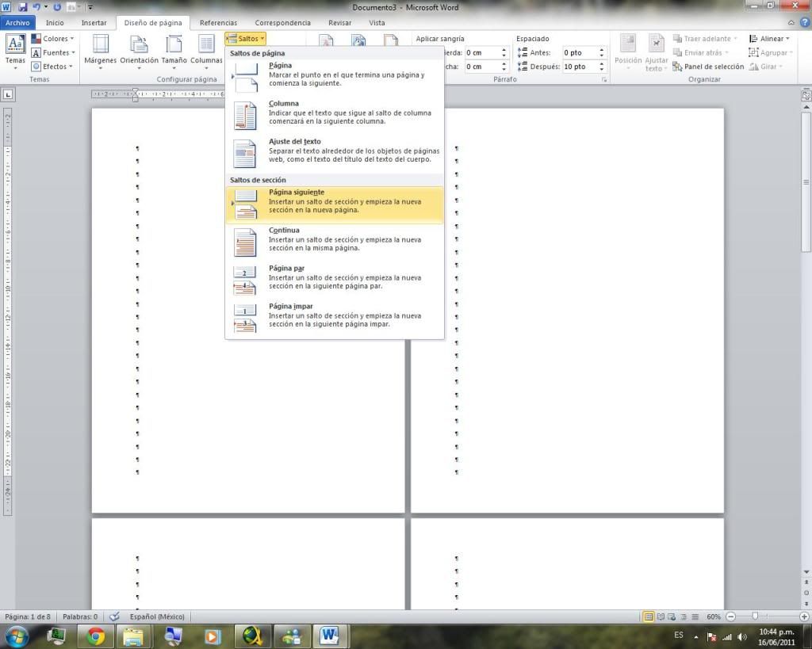Click the proofing check status icon

tap(114, 617)
